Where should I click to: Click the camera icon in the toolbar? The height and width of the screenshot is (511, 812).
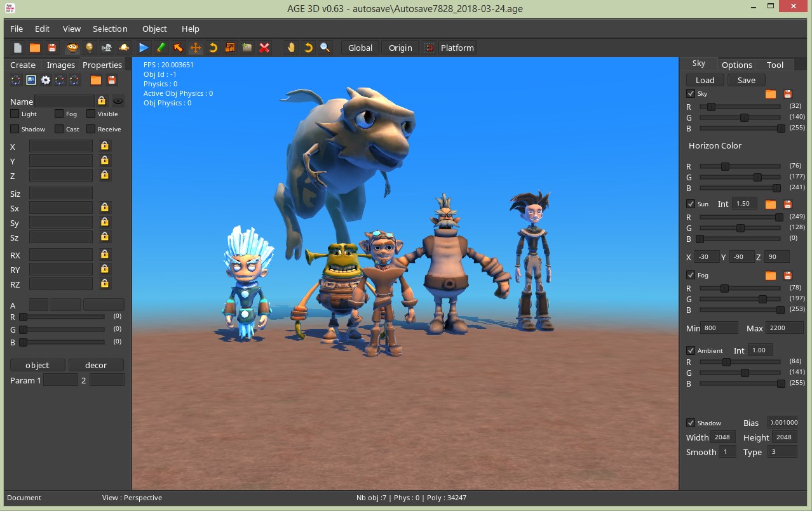click(107, 48)
